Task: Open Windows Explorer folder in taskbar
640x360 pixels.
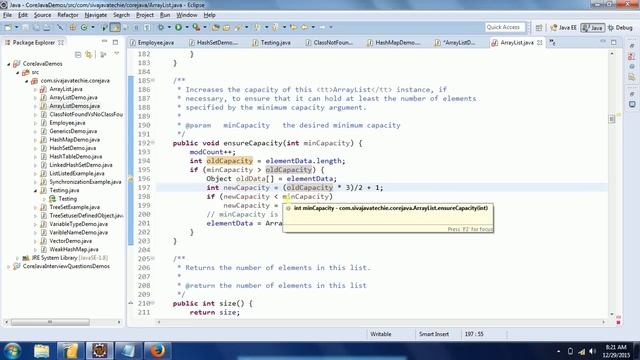Action: 42,351
